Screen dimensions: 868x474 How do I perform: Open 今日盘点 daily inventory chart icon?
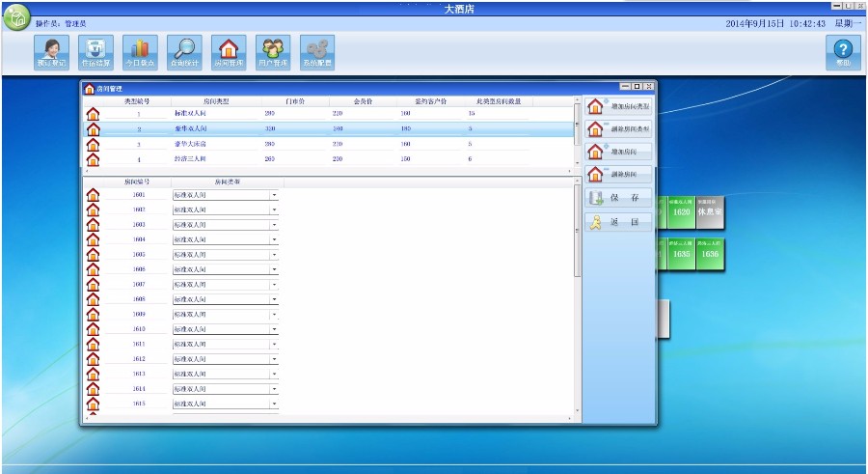140,52
